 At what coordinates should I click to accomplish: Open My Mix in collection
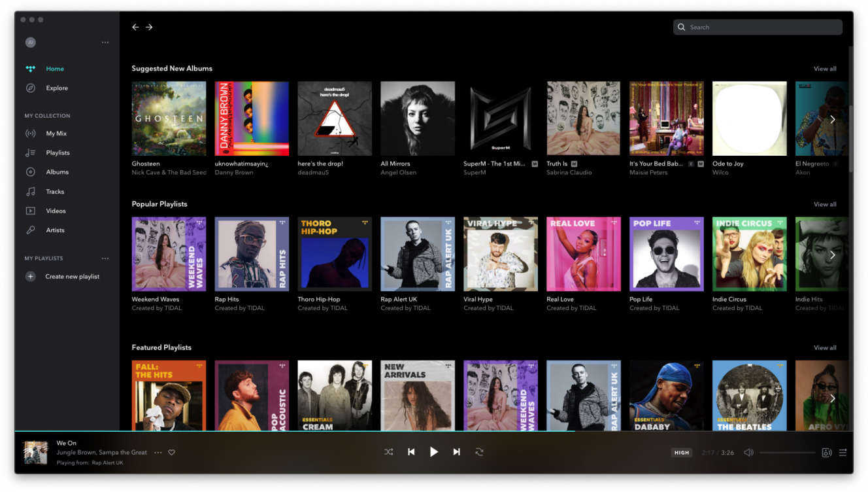pyautogui.click(x=56, y=133)
